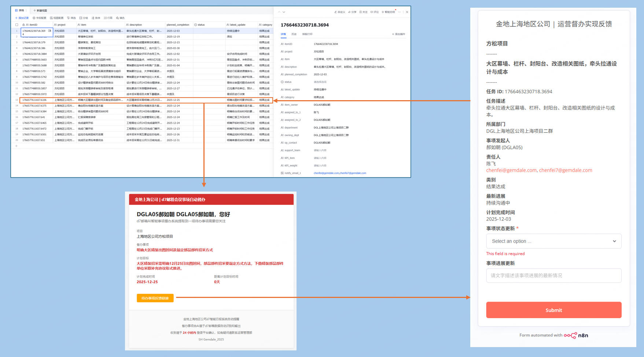Click the orange 待办事项反馈链接 button
The width and height of the screenshot is (644, 357).
click(155, 298)
